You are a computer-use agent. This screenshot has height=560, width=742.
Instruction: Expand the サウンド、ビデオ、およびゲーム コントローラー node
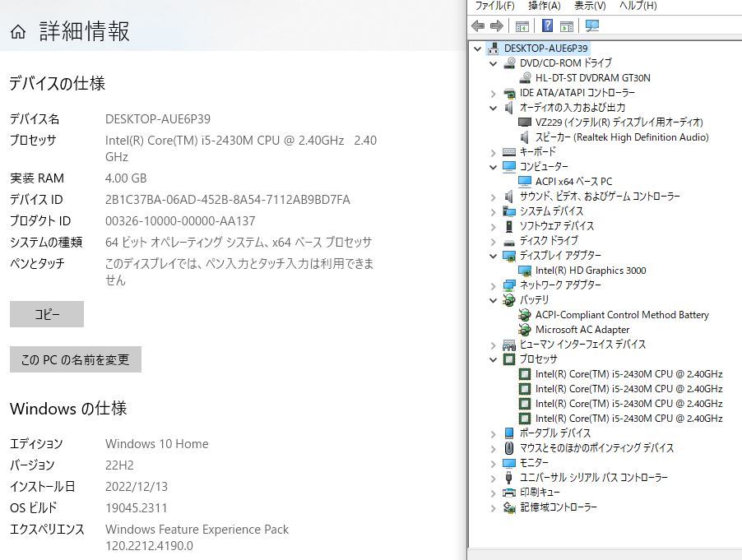493,197
